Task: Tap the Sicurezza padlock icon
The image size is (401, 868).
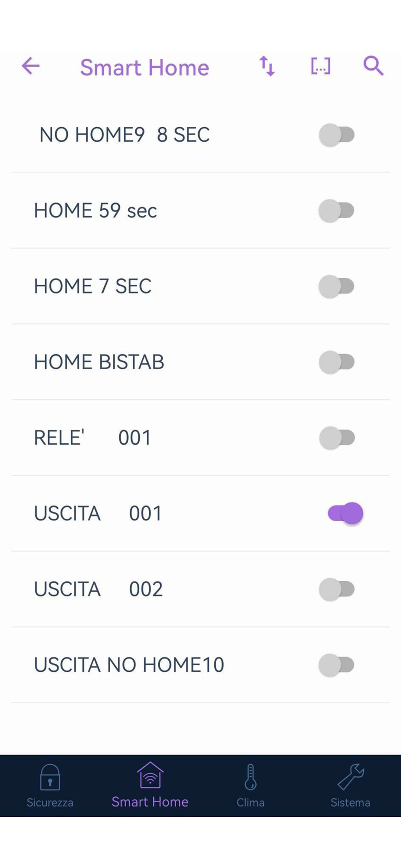Action: coord(50,777)
